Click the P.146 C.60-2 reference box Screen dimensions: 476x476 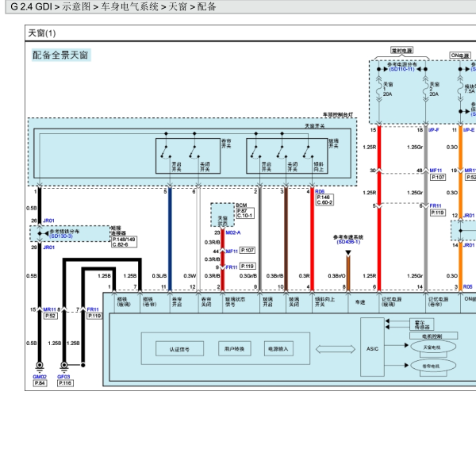click(x=324, y=200)
